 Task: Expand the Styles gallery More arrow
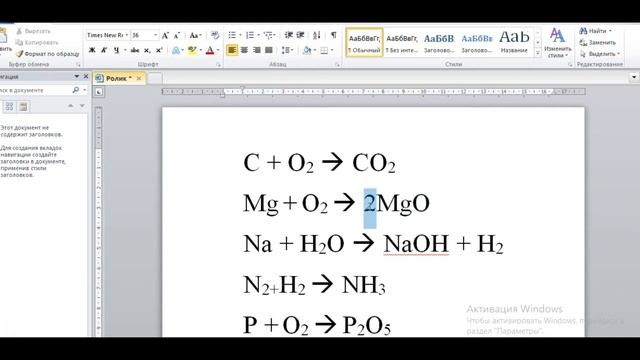coord(538,53)
